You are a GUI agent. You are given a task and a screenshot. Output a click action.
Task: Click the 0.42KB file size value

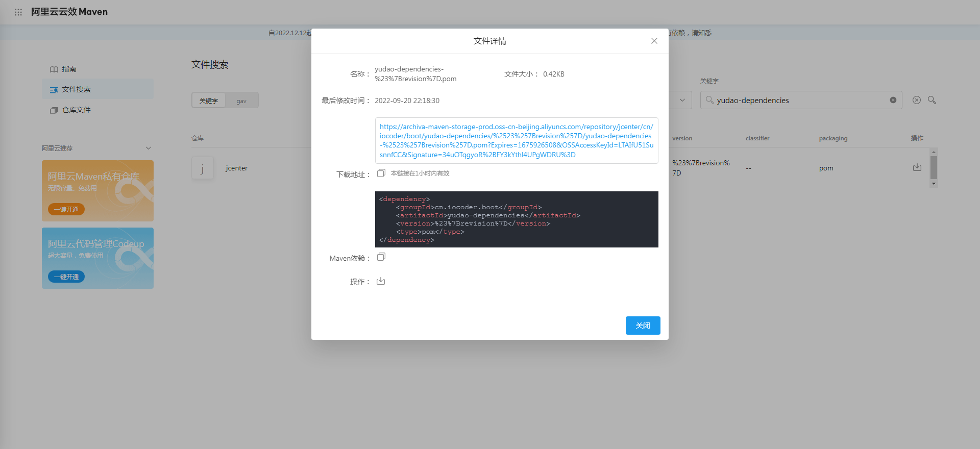pyautogui.click(x=554, y=74)
